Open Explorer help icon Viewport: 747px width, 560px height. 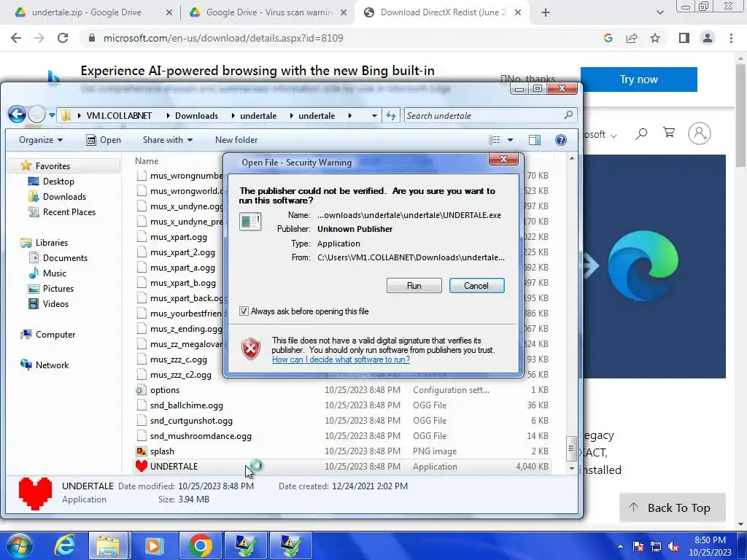(561, 140)
